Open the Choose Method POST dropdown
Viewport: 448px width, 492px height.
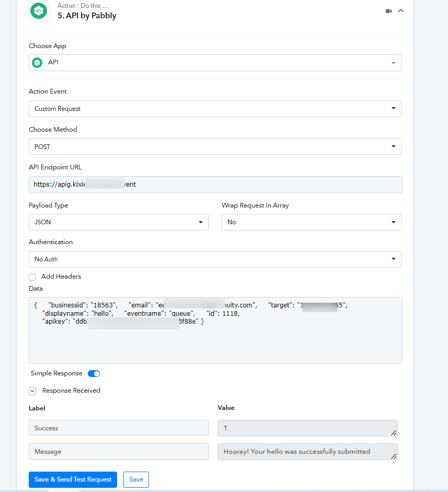coord(215,146)
